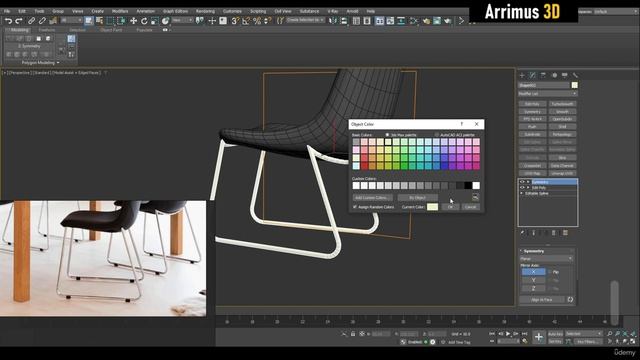640x360 pixels.
Task: Click Pin Stack icon below modifier stack
Action: click(x=522, y=233)
